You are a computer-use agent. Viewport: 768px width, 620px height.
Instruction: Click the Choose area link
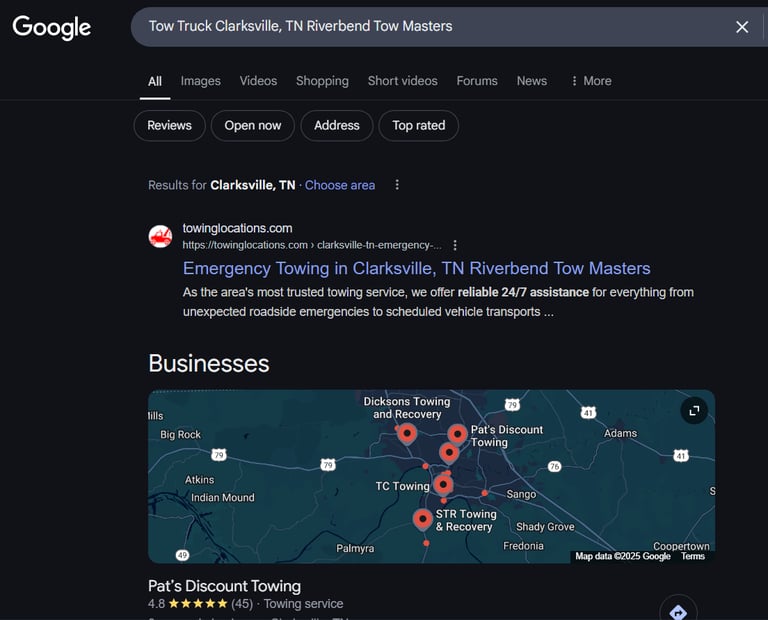tap(340, 185)
